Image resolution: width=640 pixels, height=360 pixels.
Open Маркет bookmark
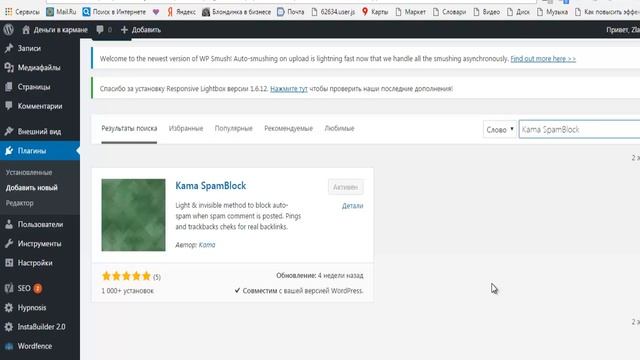point(410,12)
